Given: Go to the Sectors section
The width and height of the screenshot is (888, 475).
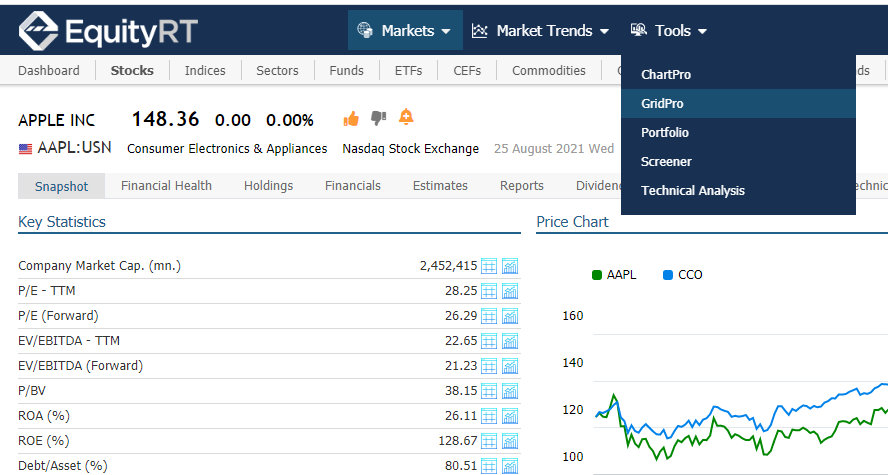Looking at the screenshot, I should [277, 70].
